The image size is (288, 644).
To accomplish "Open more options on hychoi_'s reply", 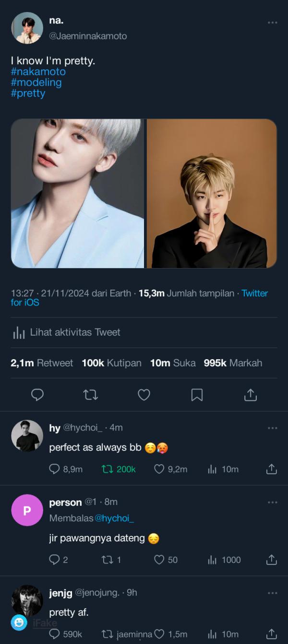I will 272,428.
